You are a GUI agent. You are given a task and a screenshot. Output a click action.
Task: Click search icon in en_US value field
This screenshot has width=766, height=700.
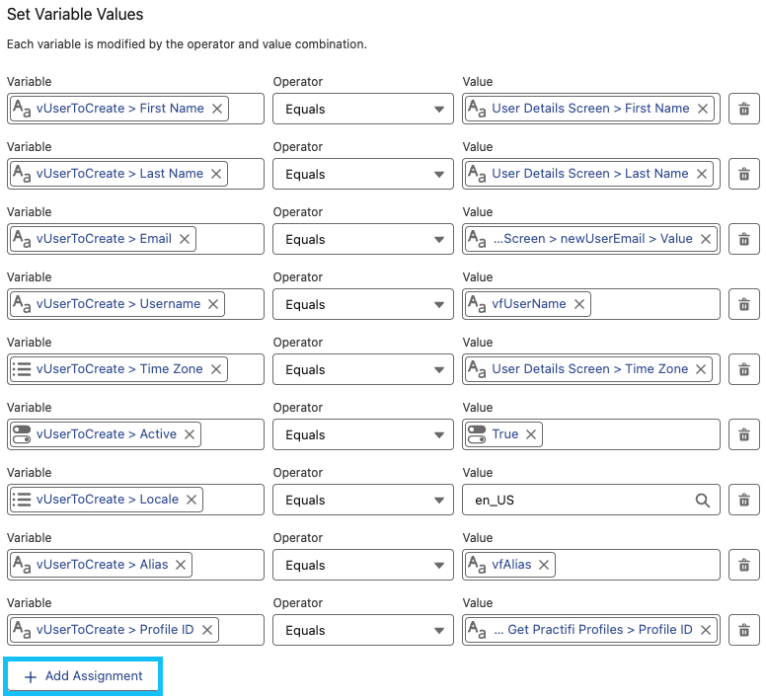703,501
